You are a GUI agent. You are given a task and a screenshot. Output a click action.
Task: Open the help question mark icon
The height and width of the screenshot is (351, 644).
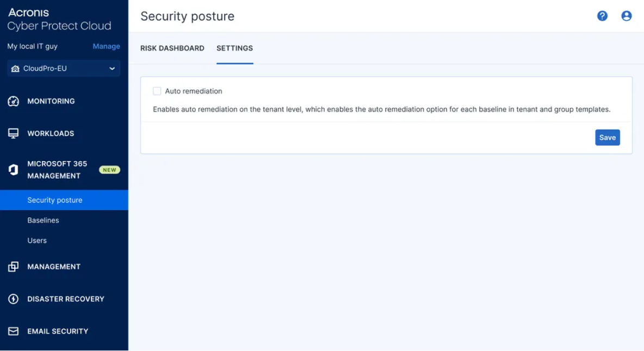click(602, 16)
